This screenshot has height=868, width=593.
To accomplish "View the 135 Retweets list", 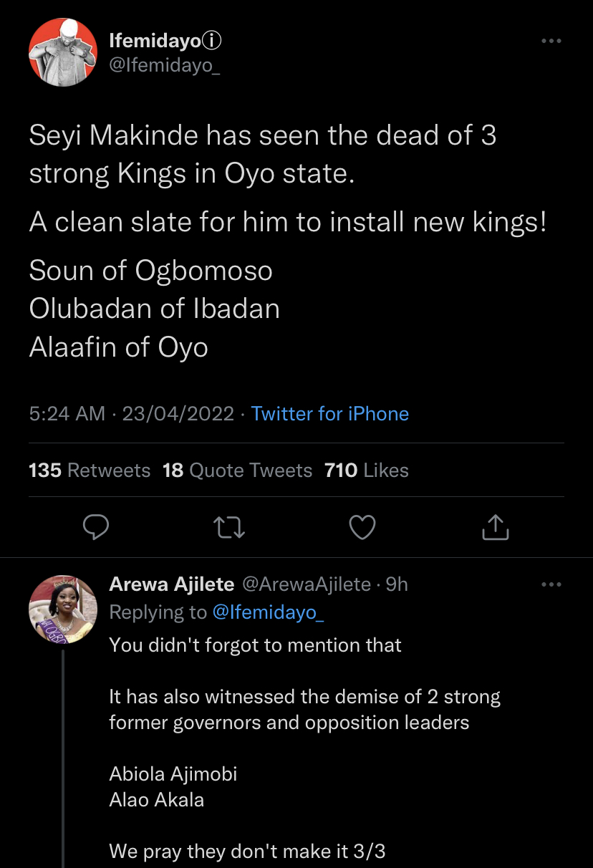I will tap(90, 470).
